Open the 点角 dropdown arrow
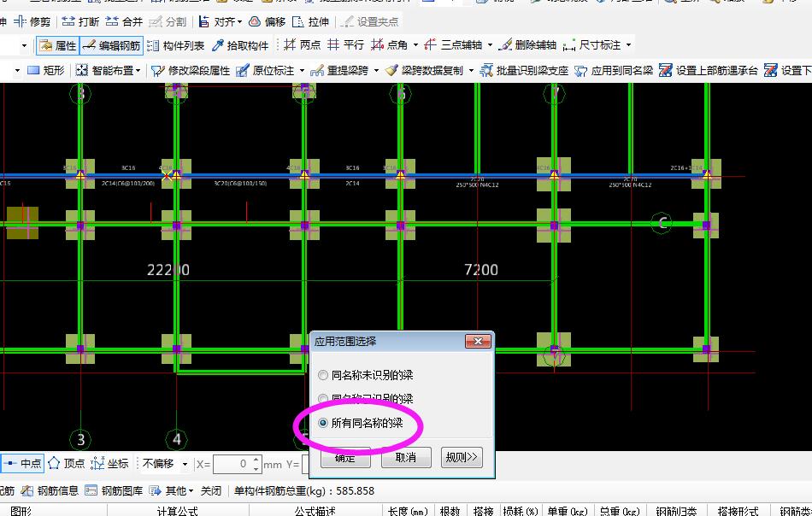The image size is (812, 516). tap(415, 45)
